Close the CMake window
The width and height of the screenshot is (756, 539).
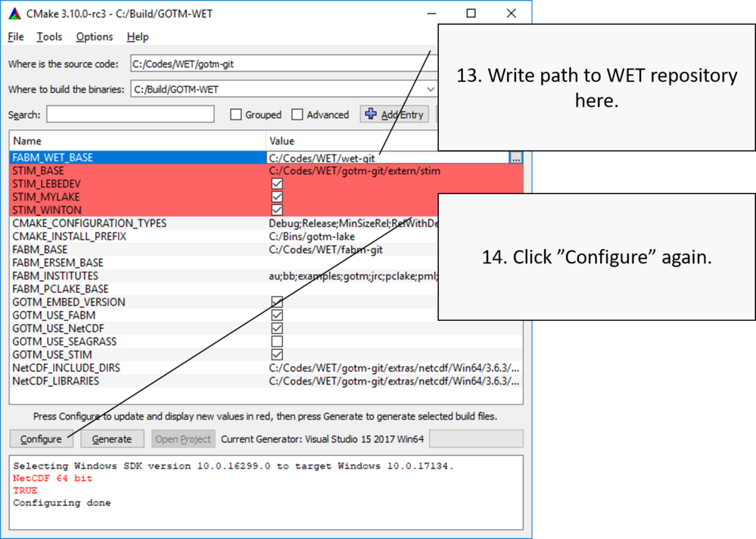[511, 14]
